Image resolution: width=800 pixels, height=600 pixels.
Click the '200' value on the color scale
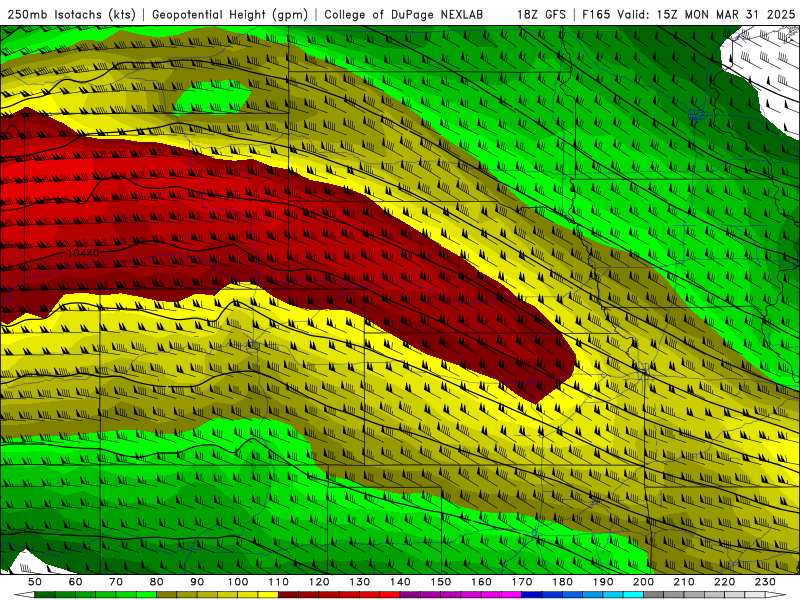pyautogui.click(x=643, y=582)
